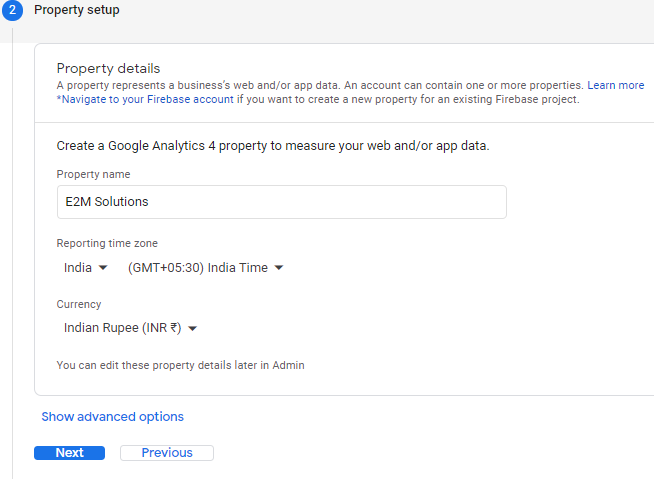The height and width of the screenshot is (479, 654).
Task: Expand the (GMT+05:30) India Time selector
Action: (205, 268)
